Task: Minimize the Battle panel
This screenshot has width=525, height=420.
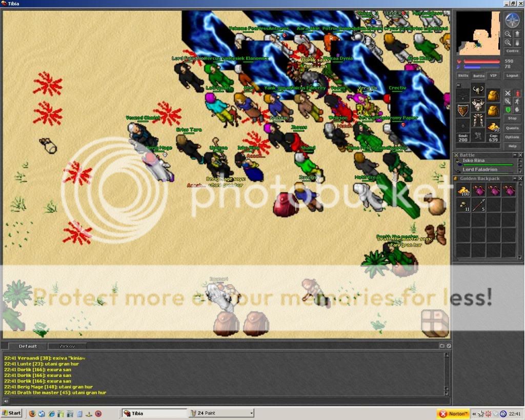Action: point(515,155)
